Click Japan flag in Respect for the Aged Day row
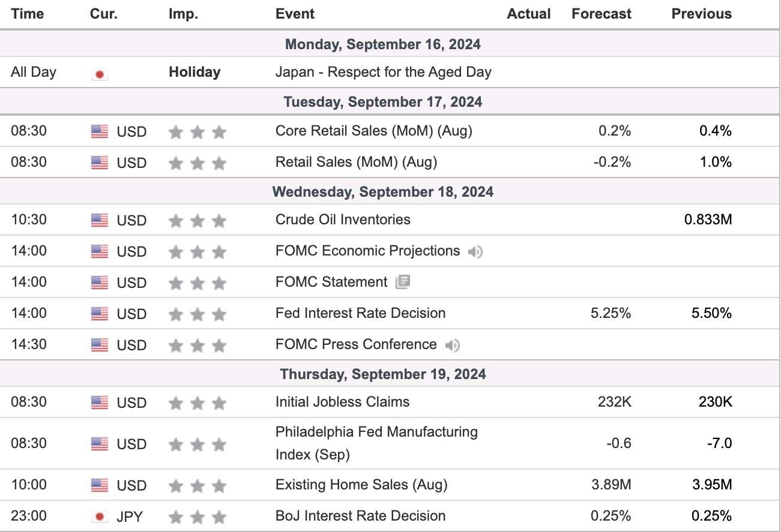 pyautogui.click(x=100, y=74)
